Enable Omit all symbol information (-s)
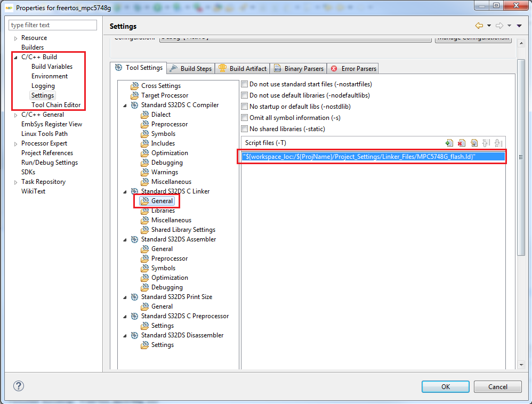This screenshot has width=532, height=404. pos(244,118)
